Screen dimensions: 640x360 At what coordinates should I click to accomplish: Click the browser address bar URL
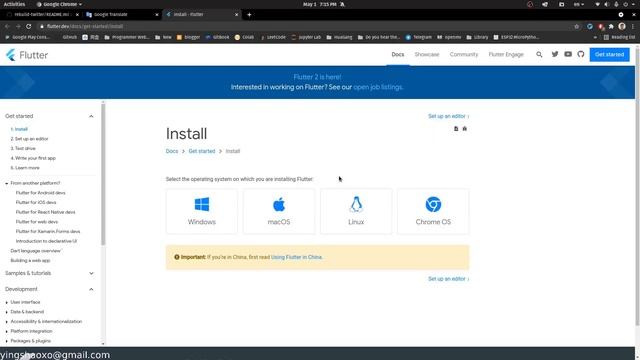pyautogui.click(x=84, y=26)
